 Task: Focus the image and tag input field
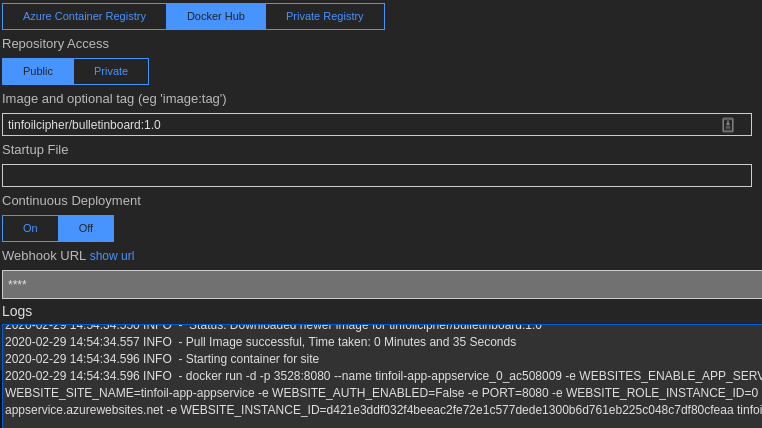pos(360,125)
